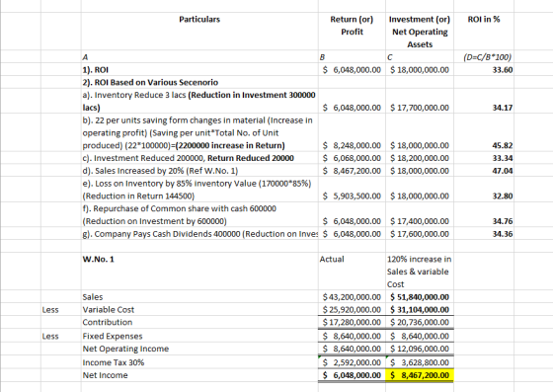Click the yellow highlighted $8,467,200.00 cell

pyautogui.click(x=420, y=375)
